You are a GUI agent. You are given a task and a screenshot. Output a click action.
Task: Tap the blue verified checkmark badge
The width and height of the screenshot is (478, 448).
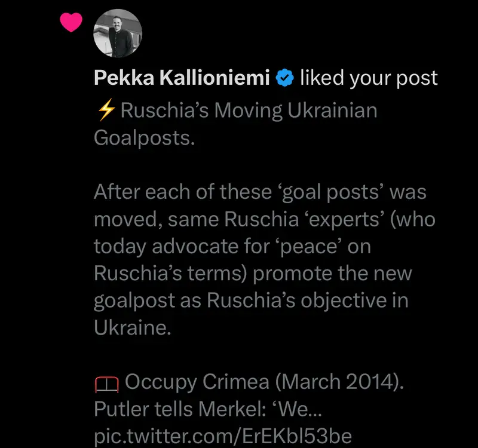284,78
